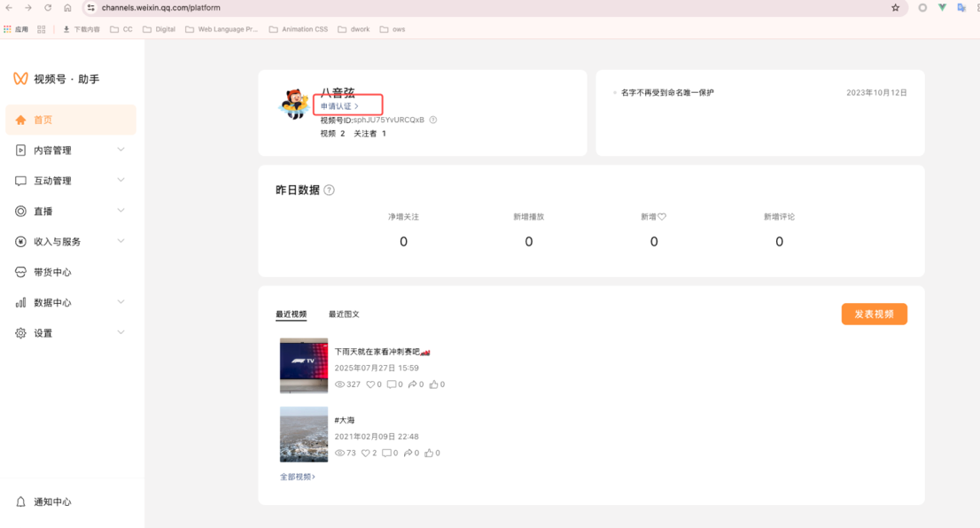Click the 首页 home icon
The width and height of the screenshot is (980, 528).
[x=20, y=120]
